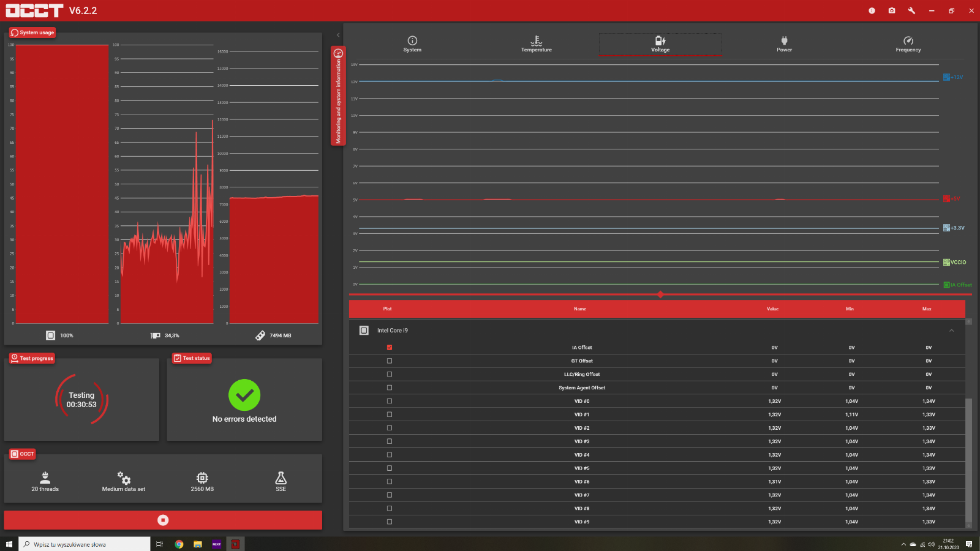Viewport: 980px width, 551px height.
Task: Enable the VID #1 plot checkbox
Action: 390,415
